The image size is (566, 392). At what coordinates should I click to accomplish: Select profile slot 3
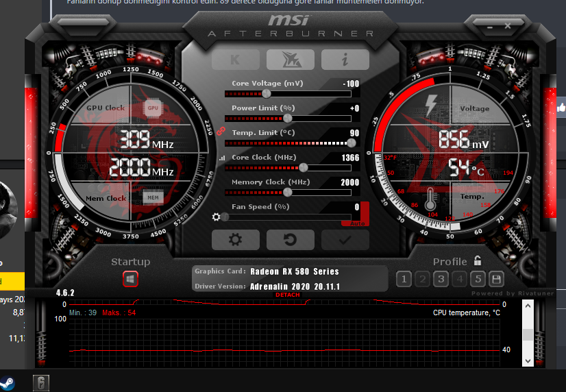pos(441,279)
